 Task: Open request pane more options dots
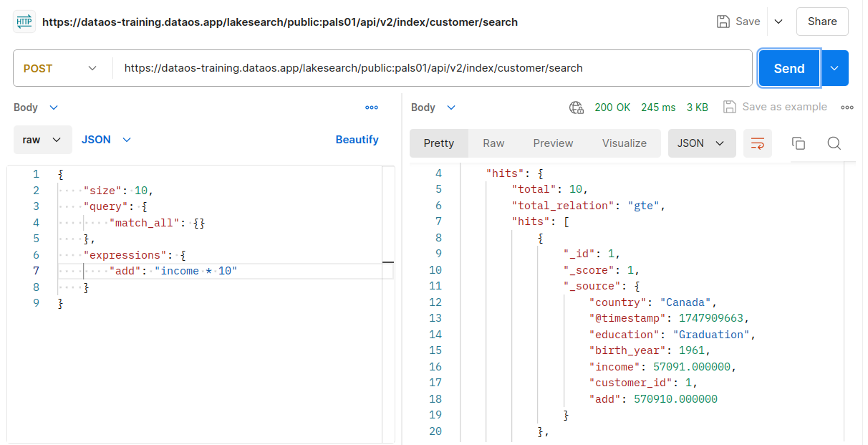coord(371,107)
